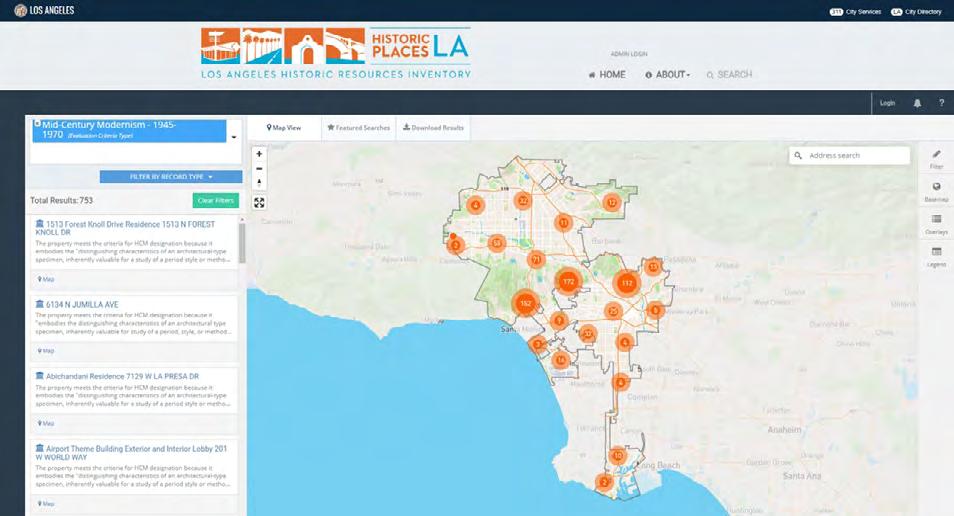Focus the Address search field
This screenshot has width=954, height=516.
[x=850, y=156]
